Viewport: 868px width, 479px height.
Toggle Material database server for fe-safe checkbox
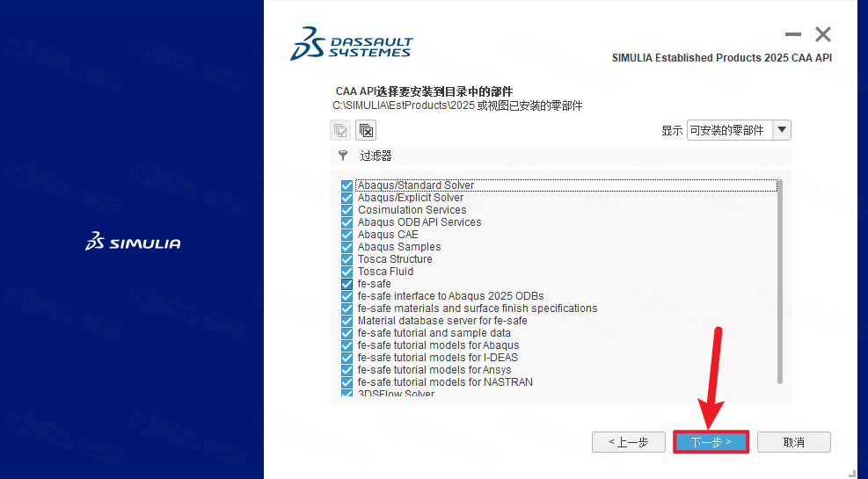coord(347,321)
